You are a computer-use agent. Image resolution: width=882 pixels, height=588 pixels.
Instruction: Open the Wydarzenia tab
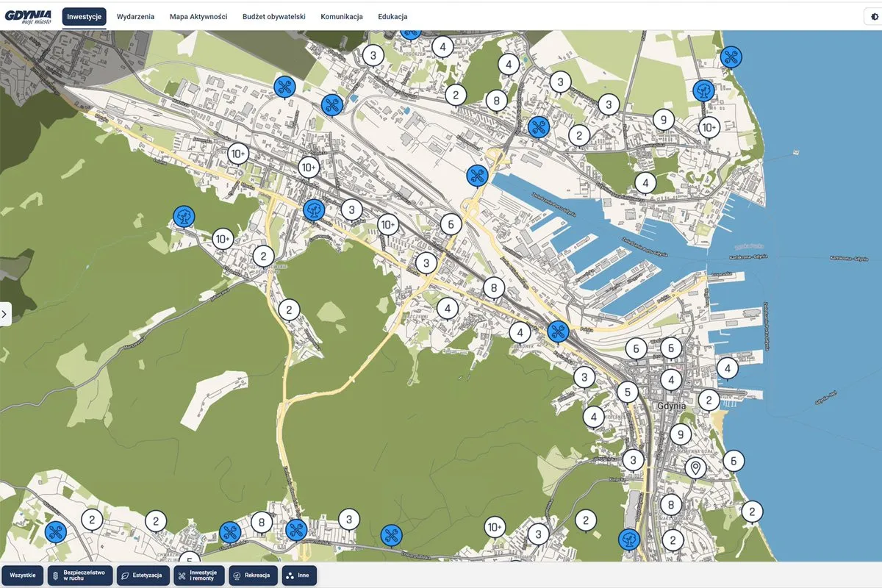coord(135,17)
